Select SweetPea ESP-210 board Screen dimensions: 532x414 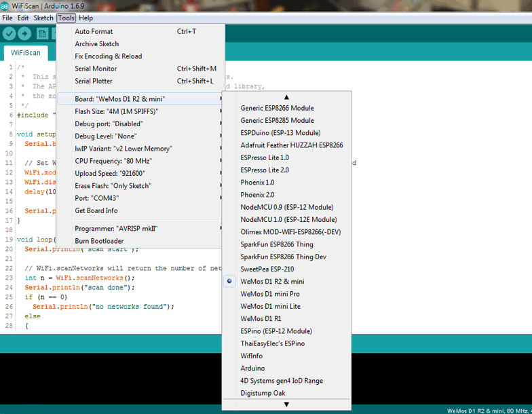click(x=286, y=269)
